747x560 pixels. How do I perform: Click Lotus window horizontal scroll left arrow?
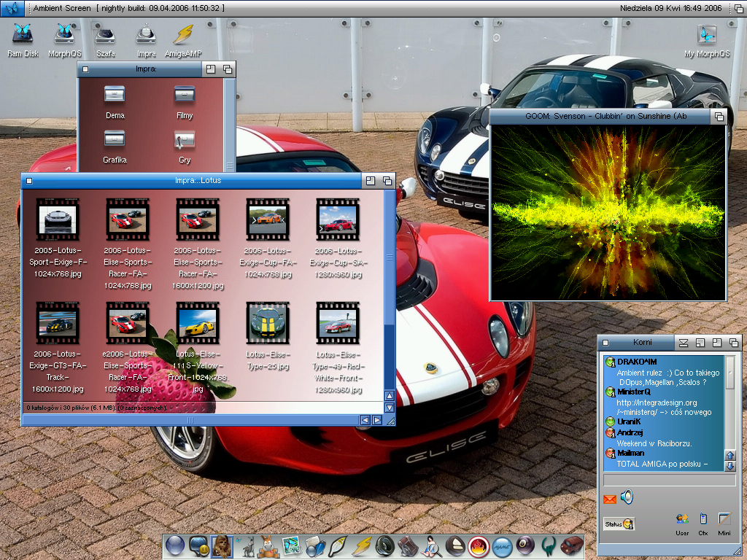click(365, 420)
